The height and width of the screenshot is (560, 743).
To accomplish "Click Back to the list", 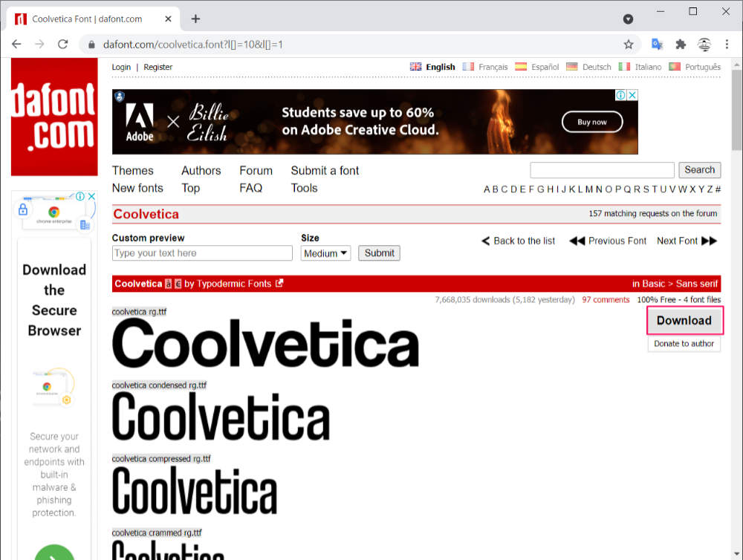I will (519, 241).
